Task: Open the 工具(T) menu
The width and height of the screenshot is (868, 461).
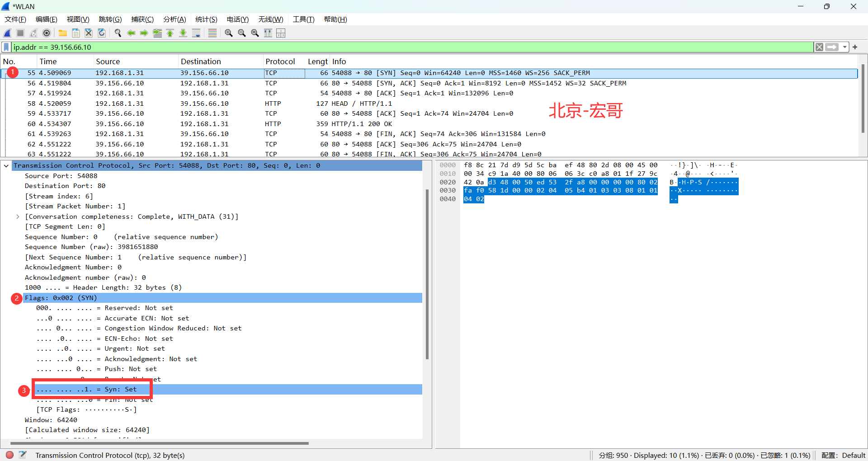Action: [303, 19]
